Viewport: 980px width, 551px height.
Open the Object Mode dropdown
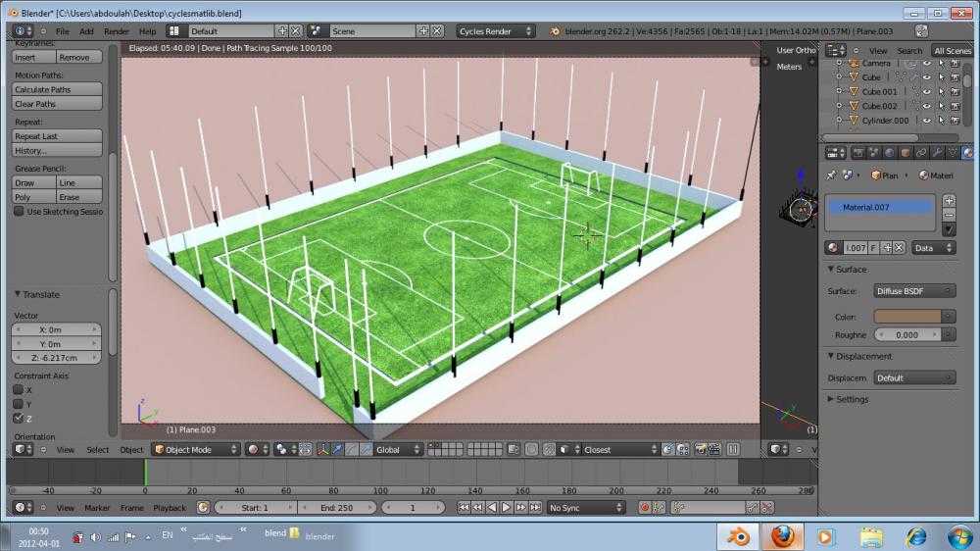click(x=196, y=449)
